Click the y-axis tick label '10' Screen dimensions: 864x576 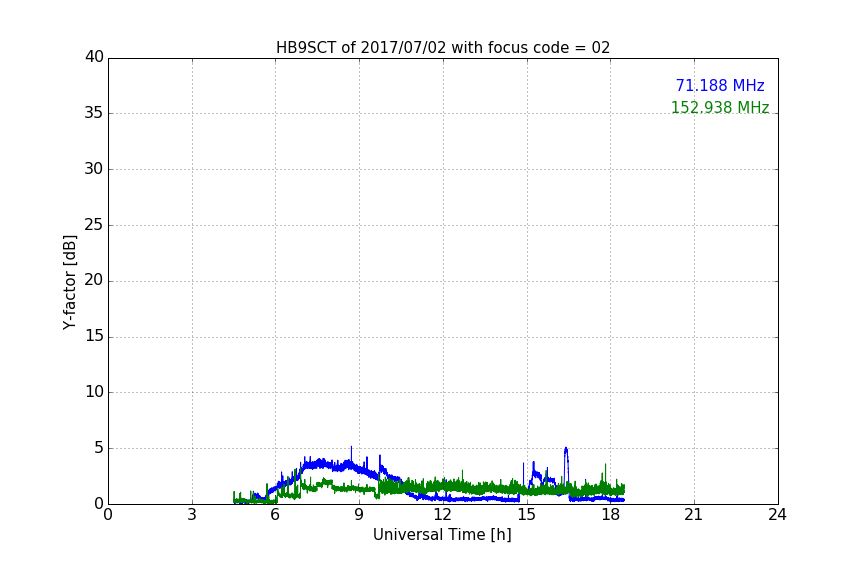click(x=94, y=392)
